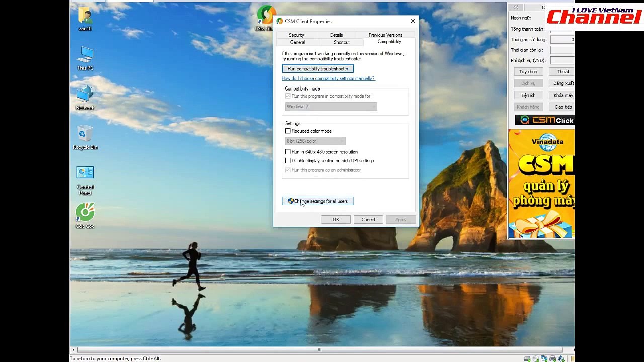This screenshot has height=362, width=644.
Task: Click Run compatibility troubleshooter button
Action: (318, 69)
